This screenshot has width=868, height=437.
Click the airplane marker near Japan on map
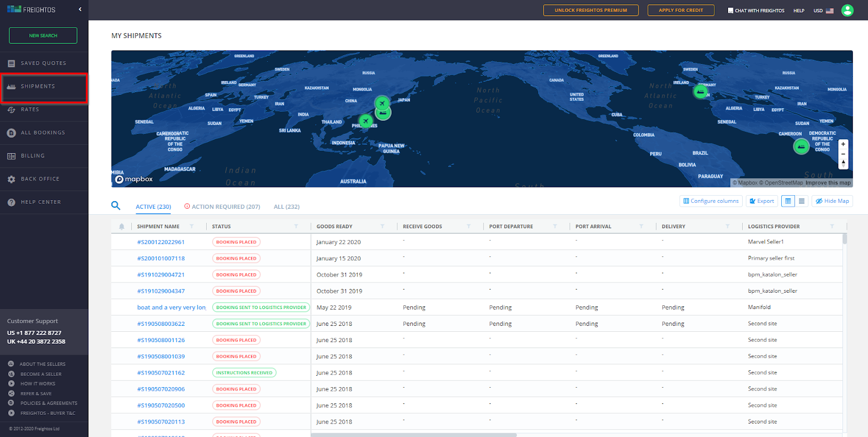[382, 102]
